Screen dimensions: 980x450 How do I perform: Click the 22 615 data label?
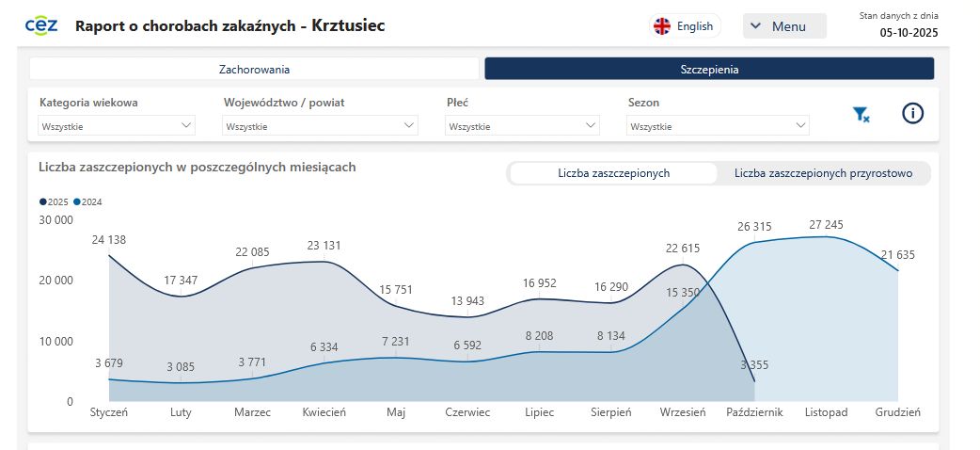(683, 249)
